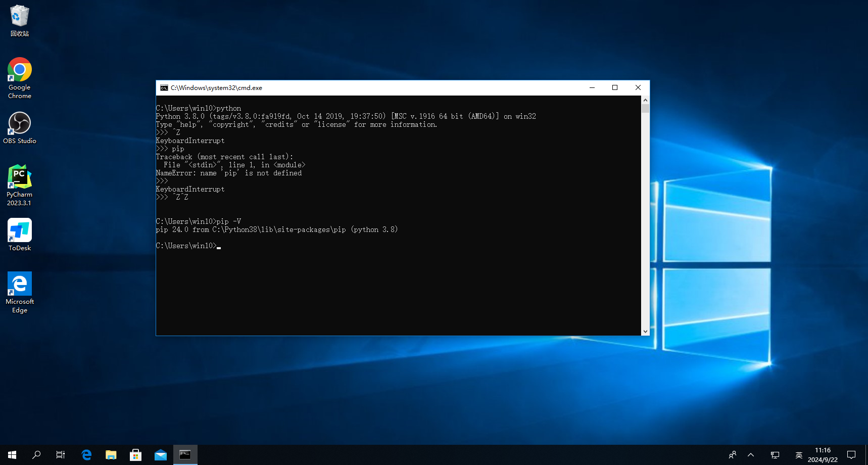This screenshot has width=868, height=465.
Task: Click the 'NameError: name 'pip'' line
Action: (x=229, y=173)
